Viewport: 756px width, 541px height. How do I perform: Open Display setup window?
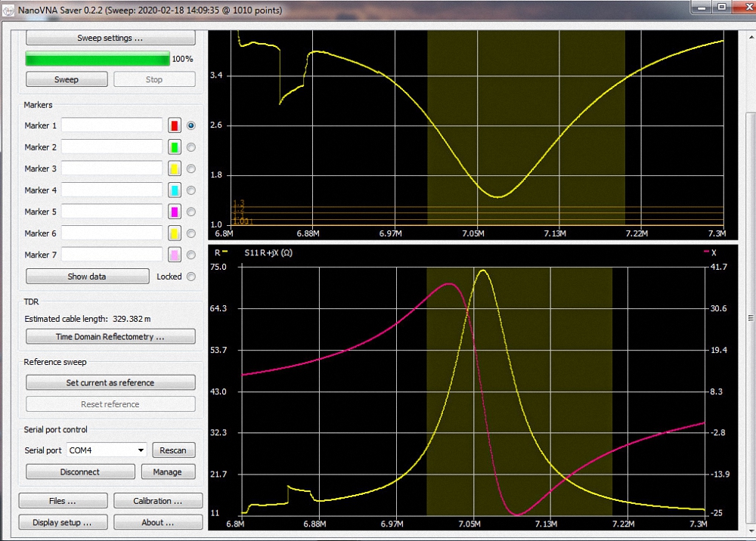63,522
